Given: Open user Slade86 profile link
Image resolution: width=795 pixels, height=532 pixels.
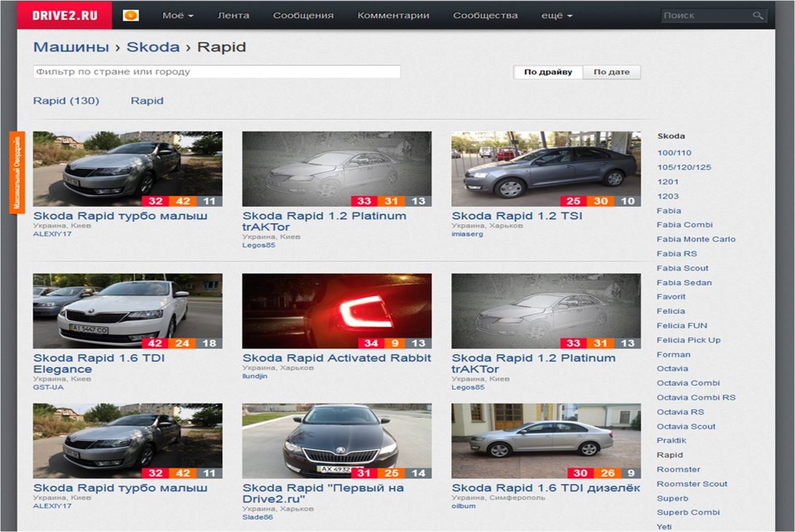Looking at the screenshot, I should [x=258, y=517].
